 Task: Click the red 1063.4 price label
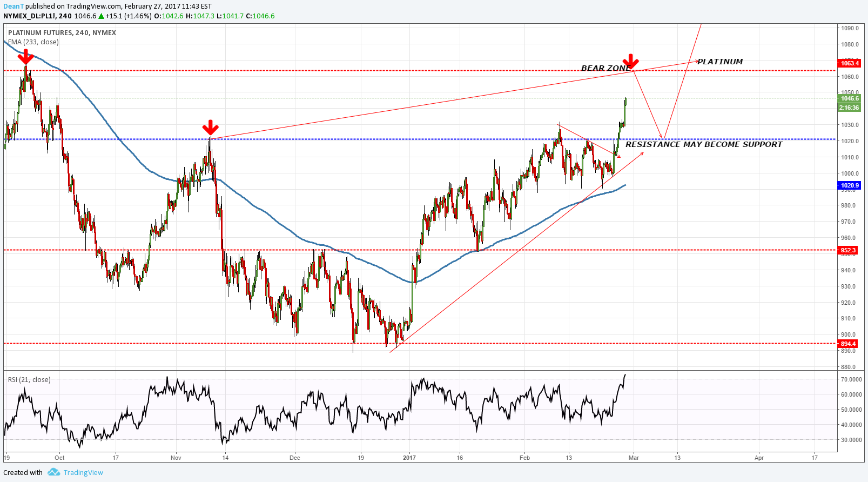coord(849,63)
